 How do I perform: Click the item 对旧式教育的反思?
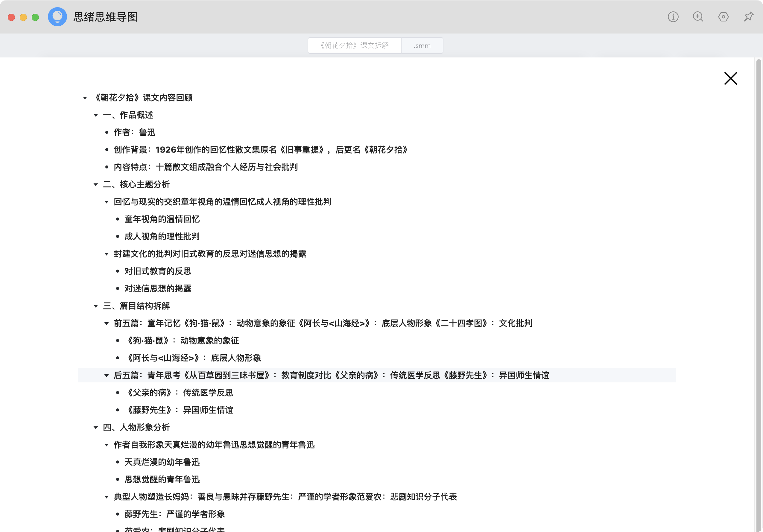(x=158, y=271)
